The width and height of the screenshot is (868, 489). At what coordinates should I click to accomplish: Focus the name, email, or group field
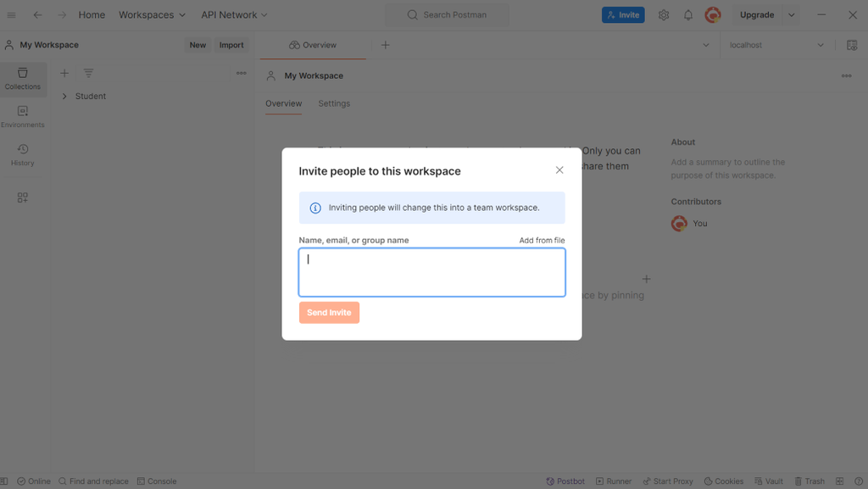[431, 272]
